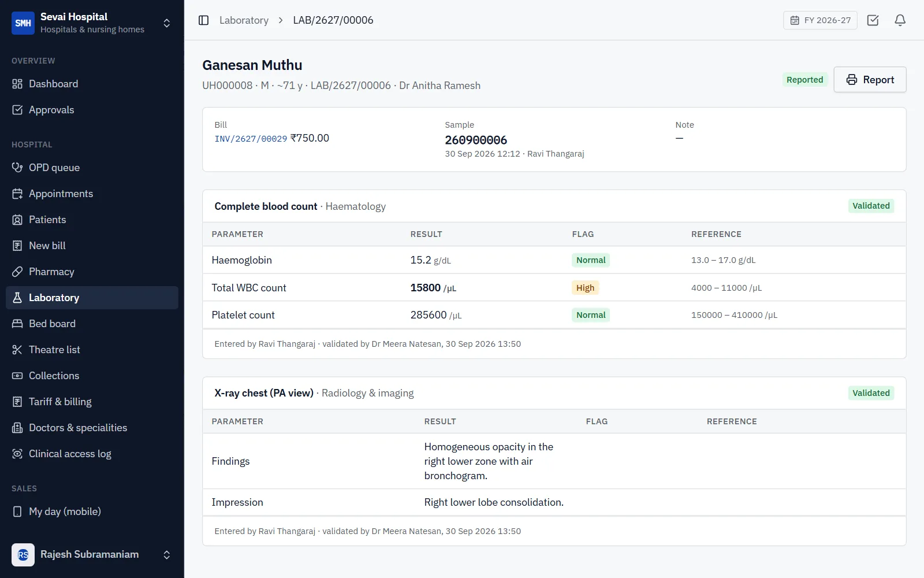The width and height of the screenshot is (924, 578).
Task: Click the Clinical access log icon
Action: [x=17, y=454]
